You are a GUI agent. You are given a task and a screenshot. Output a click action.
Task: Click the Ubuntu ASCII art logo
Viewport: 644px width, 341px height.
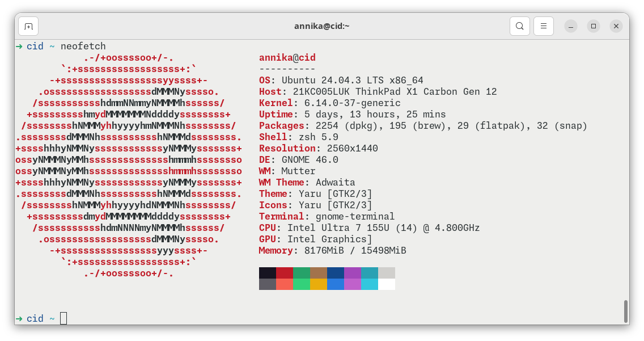coord(129,165)
